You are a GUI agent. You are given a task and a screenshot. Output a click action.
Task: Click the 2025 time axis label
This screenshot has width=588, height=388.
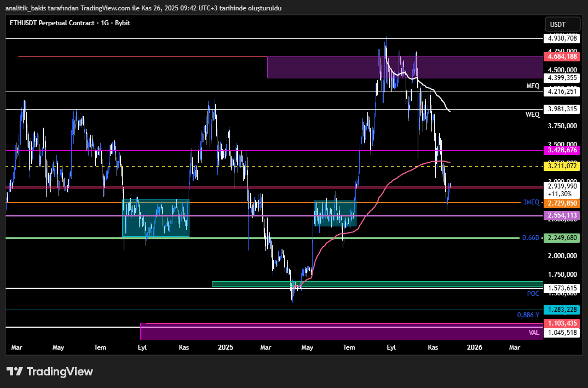point(226,347)
